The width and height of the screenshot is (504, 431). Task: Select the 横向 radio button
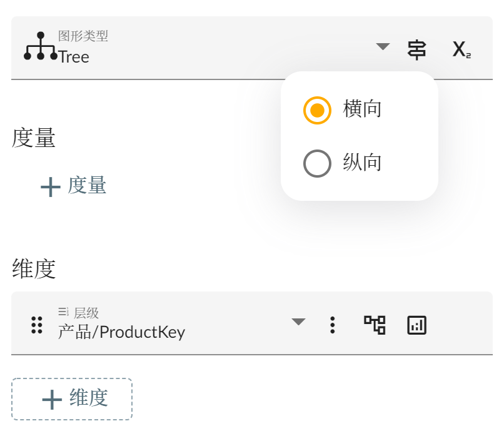317,111
